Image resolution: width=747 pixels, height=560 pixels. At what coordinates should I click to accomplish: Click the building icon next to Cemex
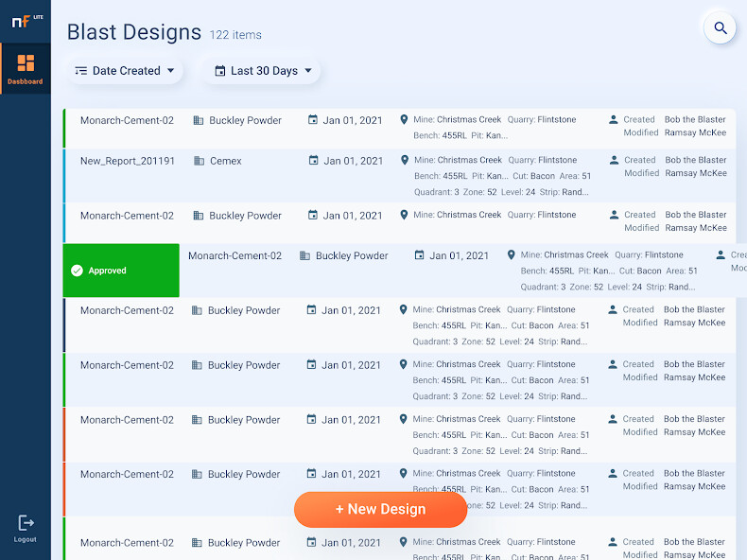point(199,161)
